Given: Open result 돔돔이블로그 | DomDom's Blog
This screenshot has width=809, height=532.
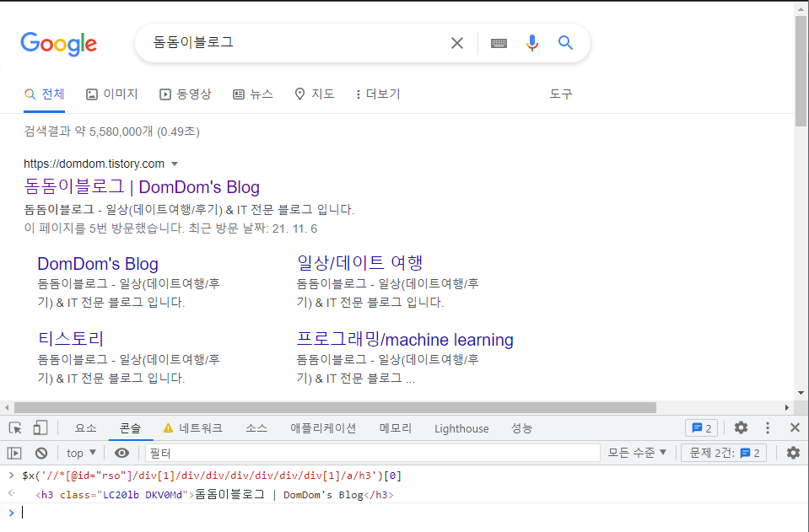Looking at the screenshot, I should [x=142, y=186].
